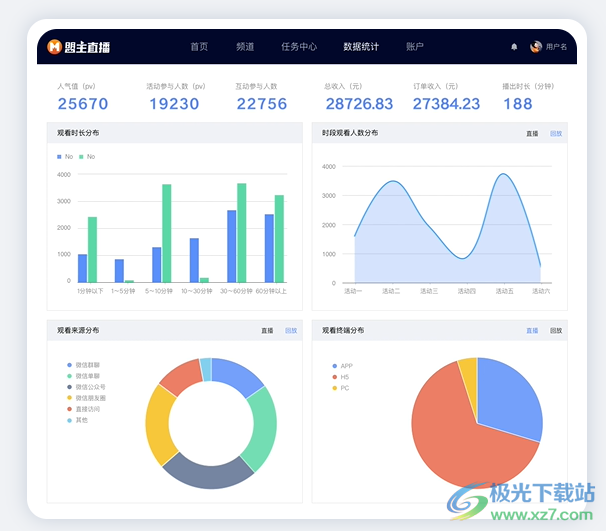Click the 观看来源分布 panel title
The height and width of the screenshot is (531, 606).
(78, 330)
